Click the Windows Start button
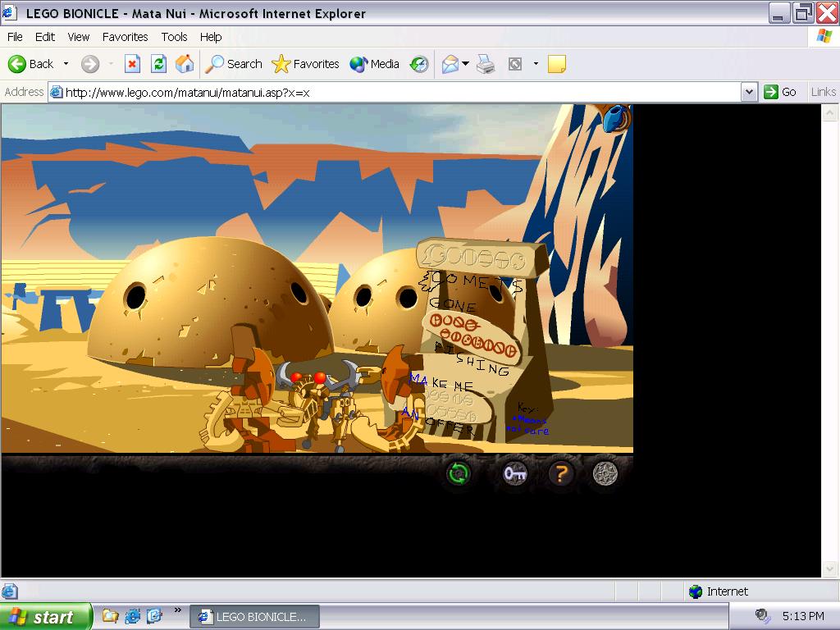 click(46, 617)
